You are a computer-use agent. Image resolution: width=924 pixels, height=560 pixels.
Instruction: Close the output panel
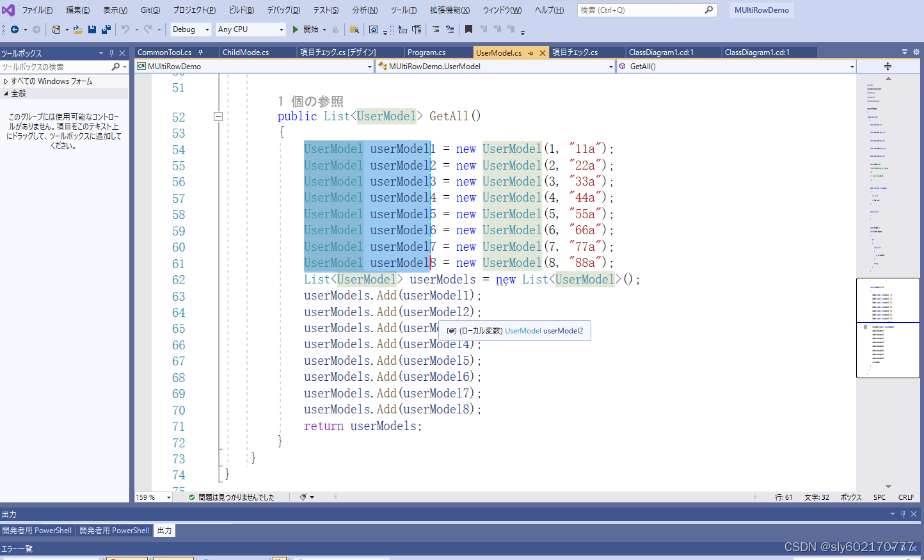(x=914, y=514)
